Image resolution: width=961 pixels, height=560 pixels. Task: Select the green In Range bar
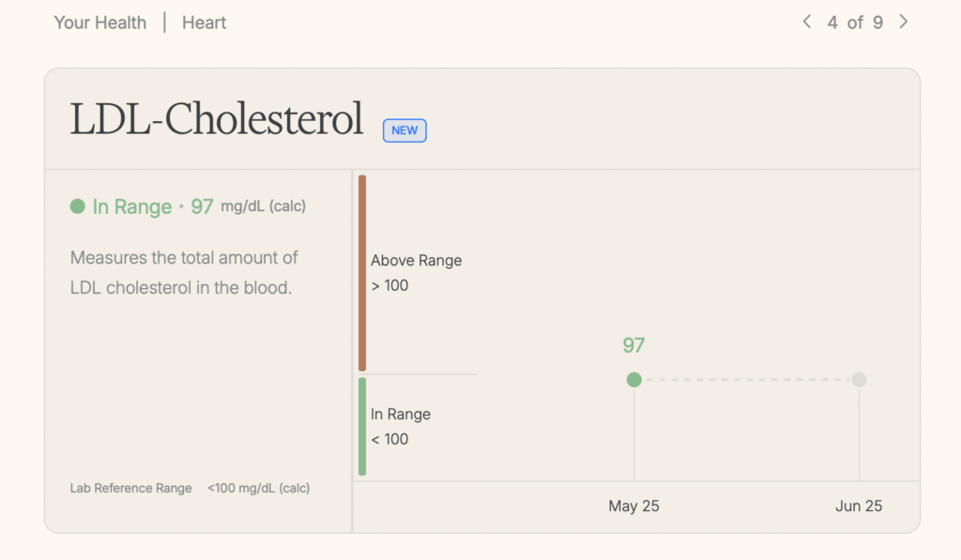tap(362, 427)
